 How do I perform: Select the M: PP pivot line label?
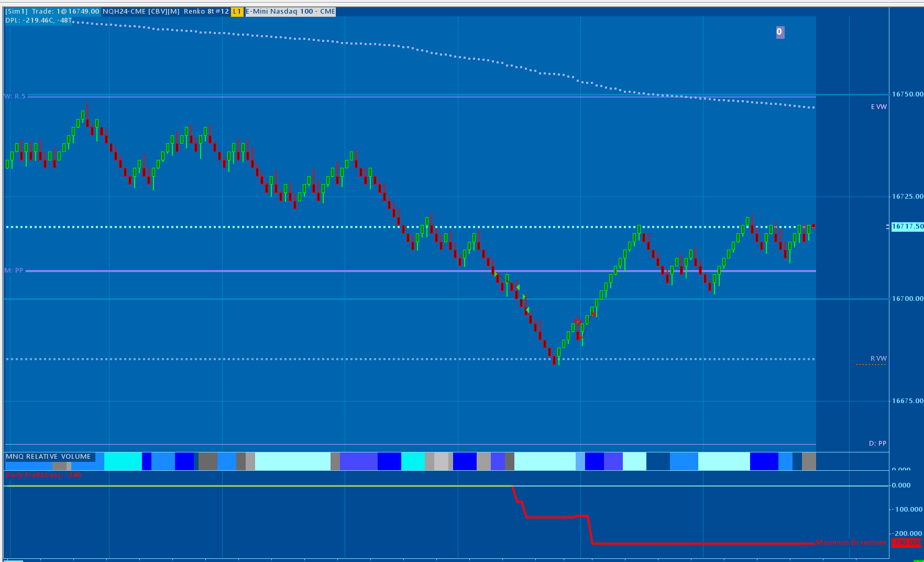[14, 271]
